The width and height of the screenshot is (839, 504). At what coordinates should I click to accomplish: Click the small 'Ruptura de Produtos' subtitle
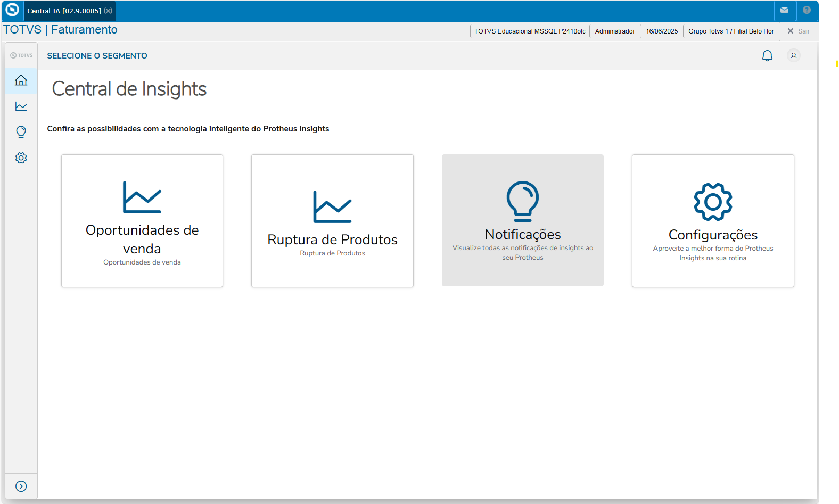332,253
